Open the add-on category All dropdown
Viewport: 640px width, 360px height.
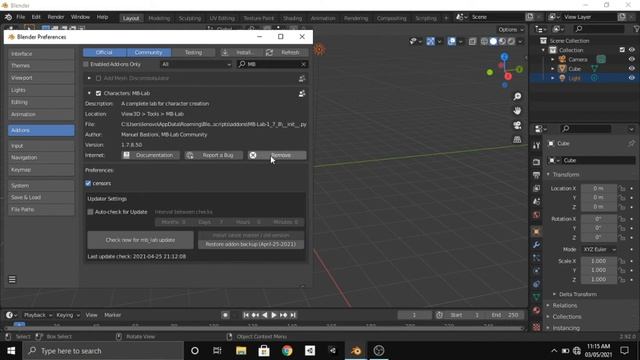click(x=196, y=64)
